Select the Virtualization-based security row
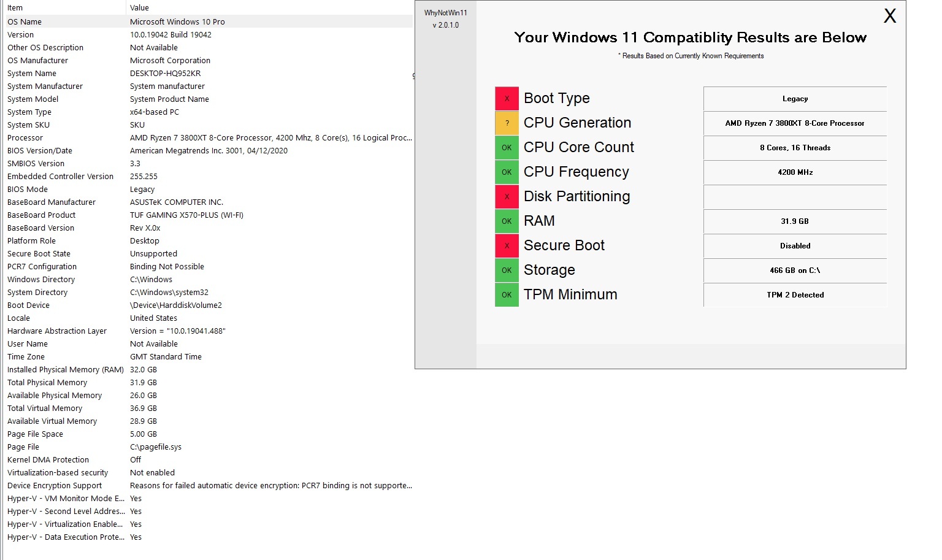The height and width of the screenshot is (560, 942). [208, 472]
